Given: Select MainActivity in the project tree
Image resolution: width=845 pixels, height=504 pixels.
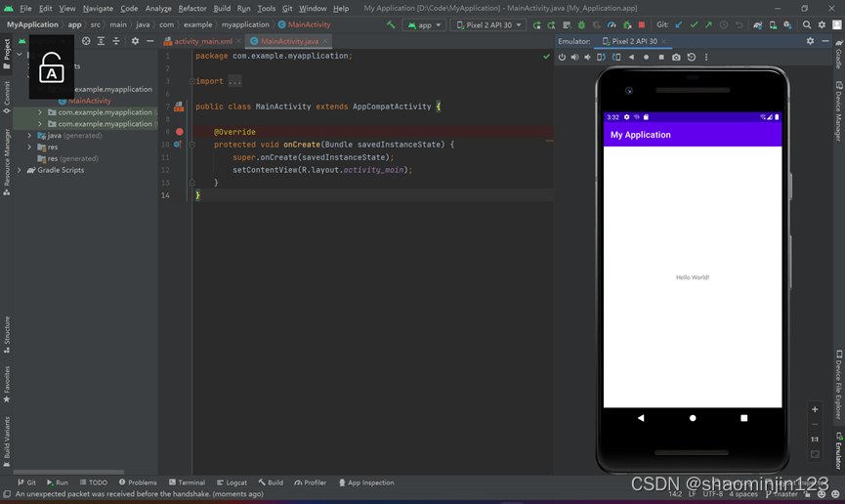Looking at the screenshot, I should pyautogui.click(x=90, y=101).
